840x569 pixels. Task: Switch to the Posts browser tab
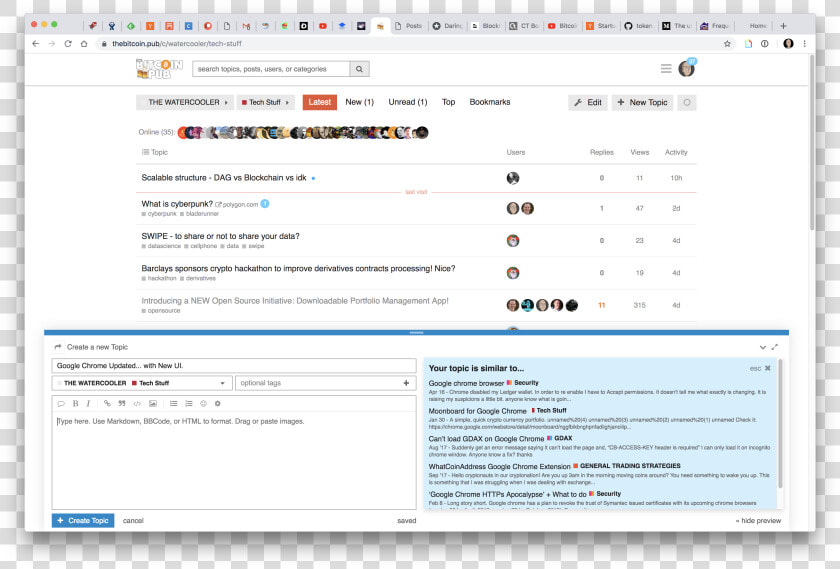[x=408, y=26]
